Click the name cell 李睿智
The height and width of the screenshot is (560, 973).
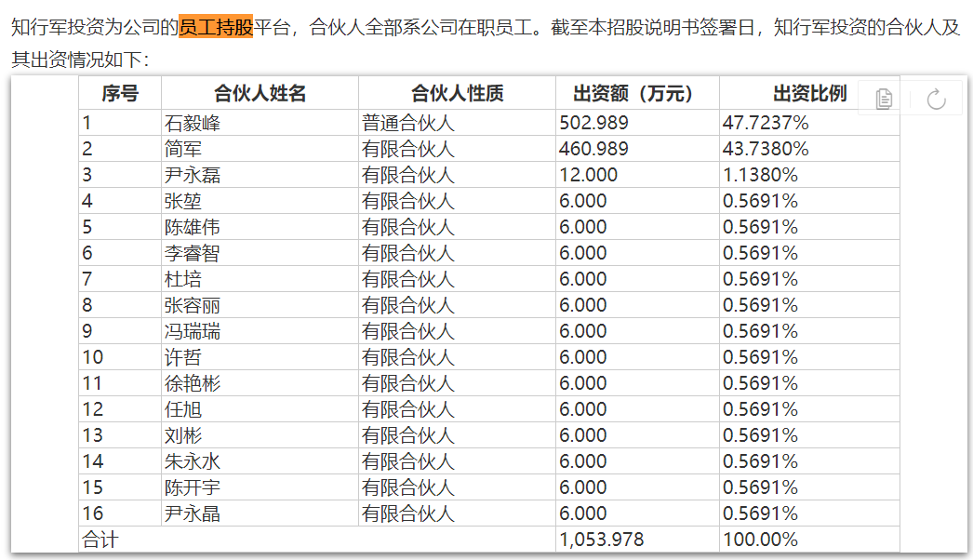(260, 253)
